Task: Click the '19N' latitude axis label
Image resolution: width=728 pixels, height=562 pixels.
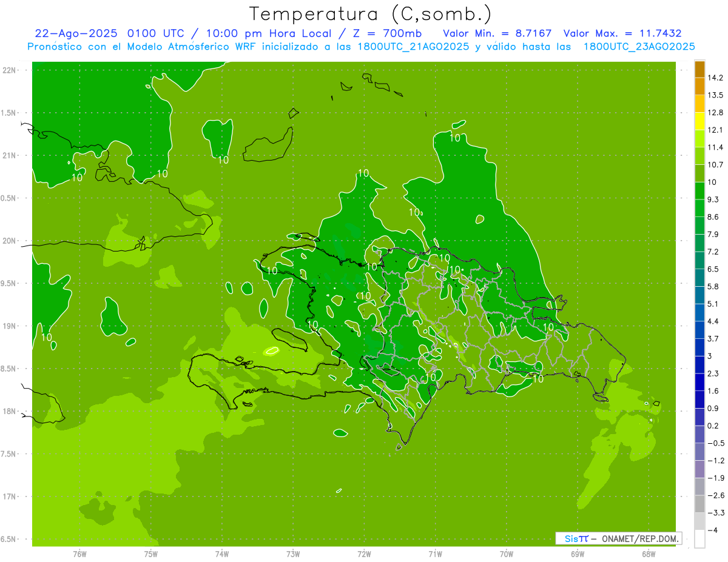Action: [x=9, y=326]
